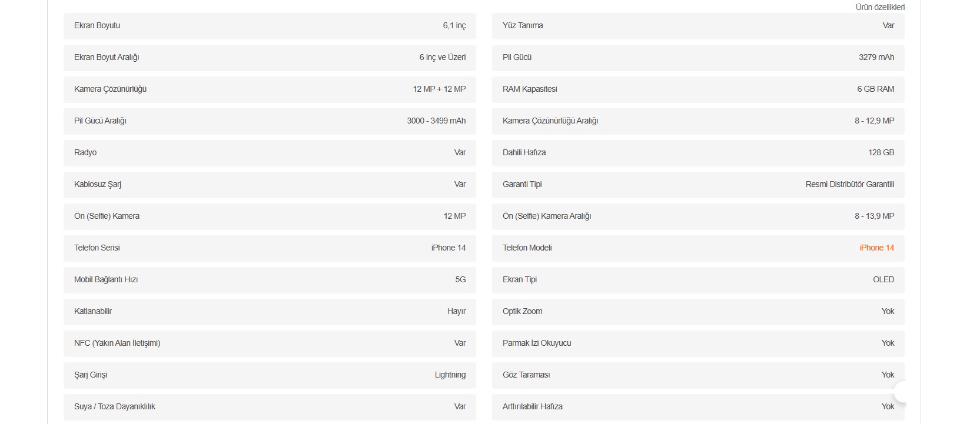
Task: Select the Kamera Çözünürlüğü 12 MP + 12 MP value
Action: tap(439, 89)
